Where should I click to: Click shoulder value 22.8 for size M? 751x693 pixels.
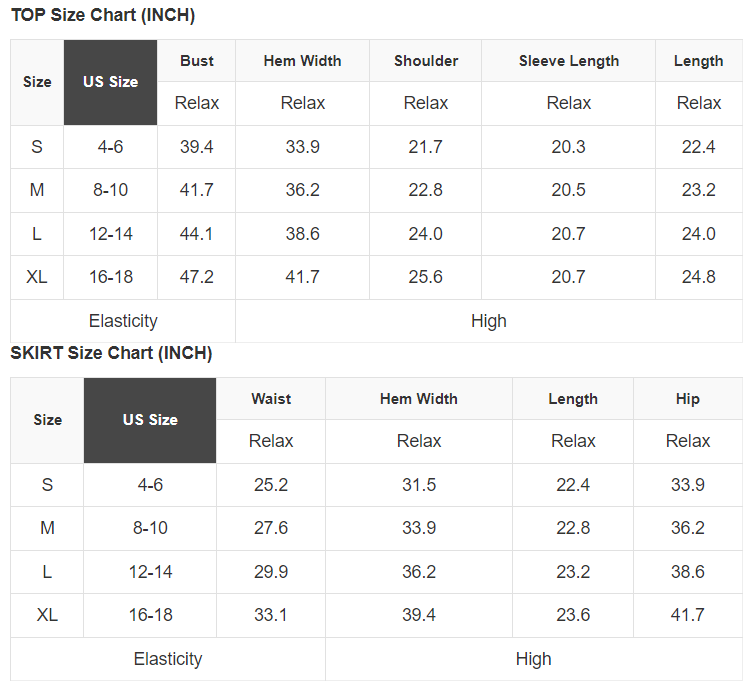tap(426, 190)
